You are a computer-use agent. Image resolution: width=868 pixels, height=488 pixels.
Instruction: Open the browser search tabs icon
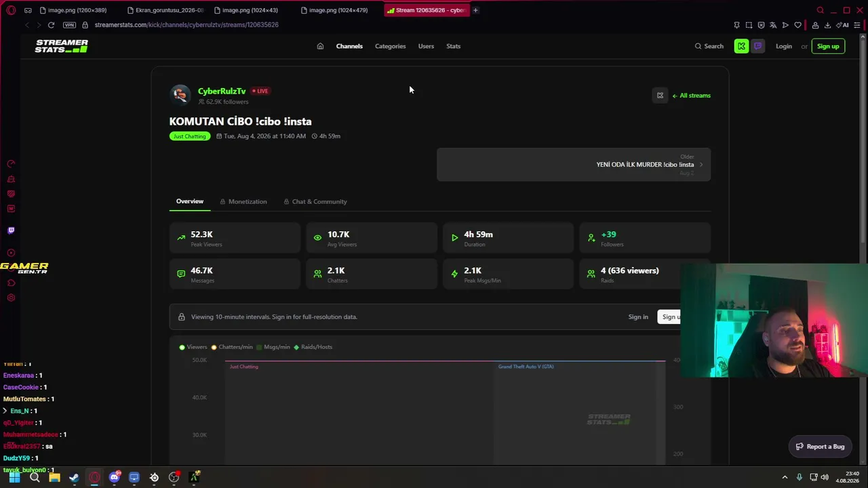821,10
